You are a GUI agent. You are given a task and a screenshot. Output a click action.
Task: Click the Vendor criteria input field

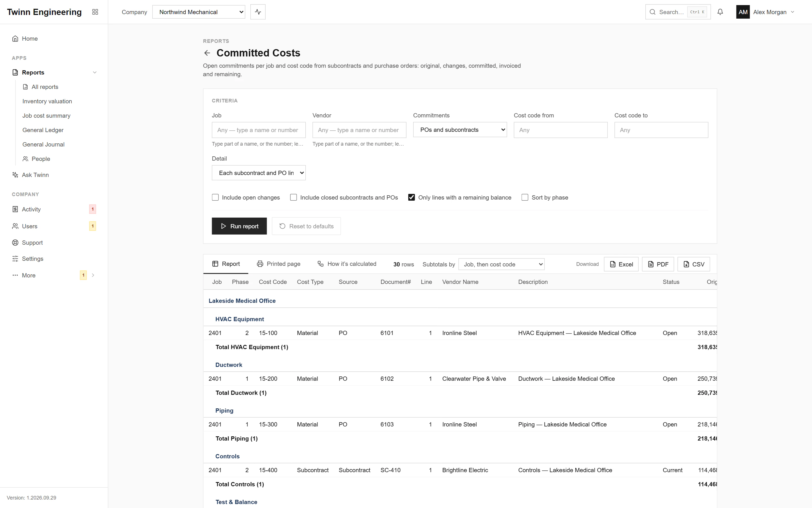(x=359, y=130)
